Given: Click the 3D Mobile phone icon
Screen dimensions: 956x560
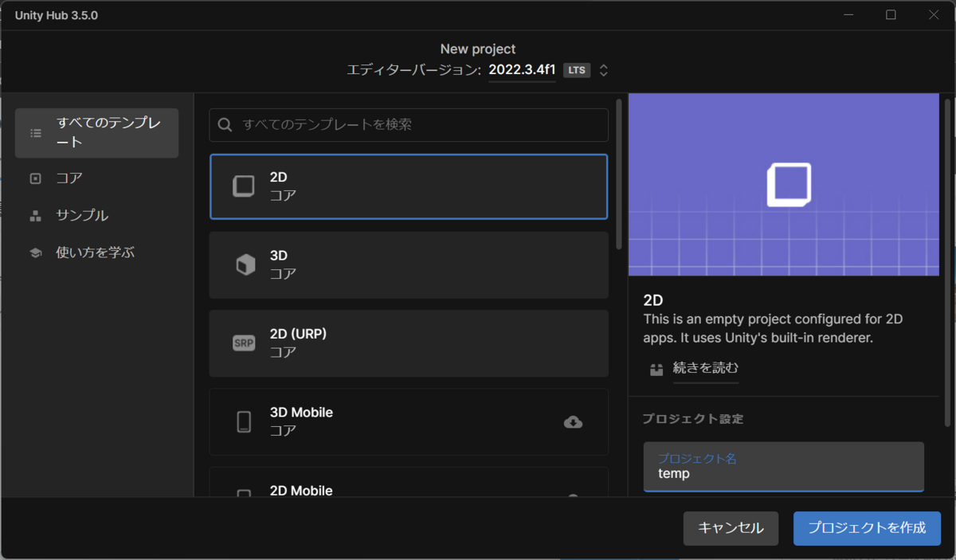Looking at the screenshot, I should 244,421.
